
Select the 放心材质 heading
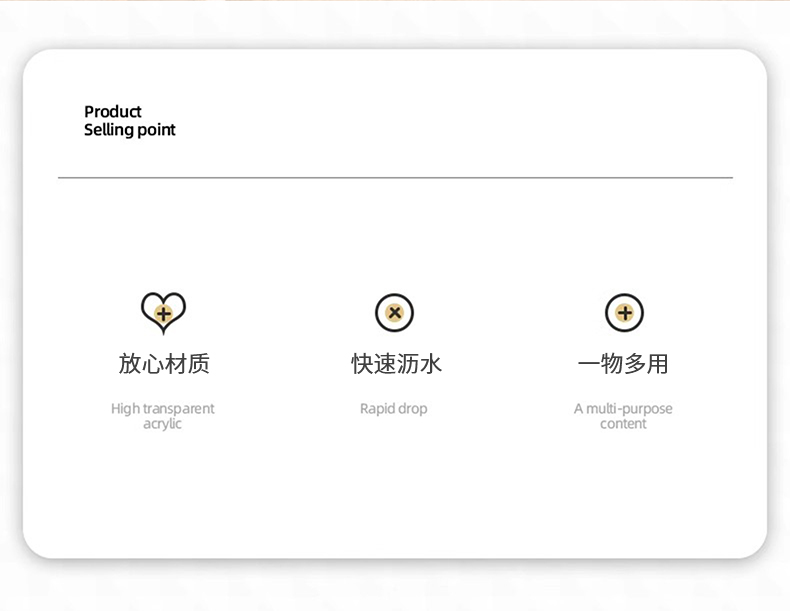coord(164,364)
